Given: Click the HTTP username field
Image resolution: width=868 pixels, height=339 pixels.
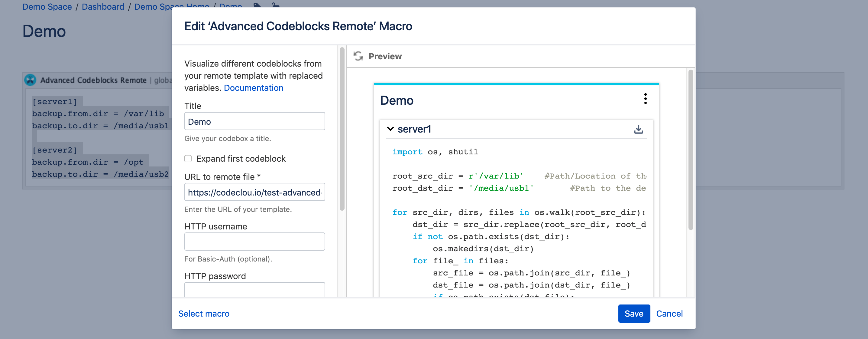Looking at the screenshot, I should [x=254, y=242].
